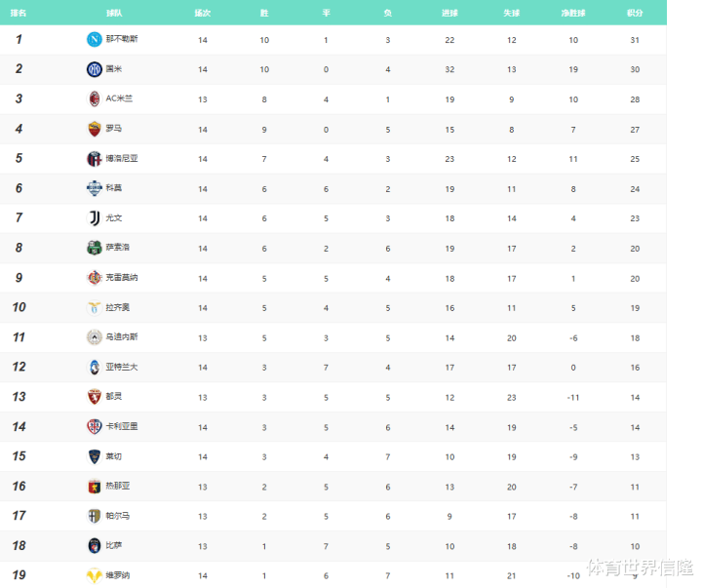Select the Genoa (热那亚) club badge
The height and width of the screenshot is (588, 702).
95,486
